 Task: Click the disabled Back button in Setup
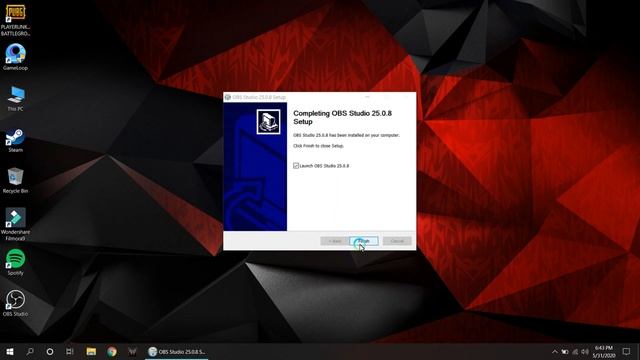tap(334, 241)
